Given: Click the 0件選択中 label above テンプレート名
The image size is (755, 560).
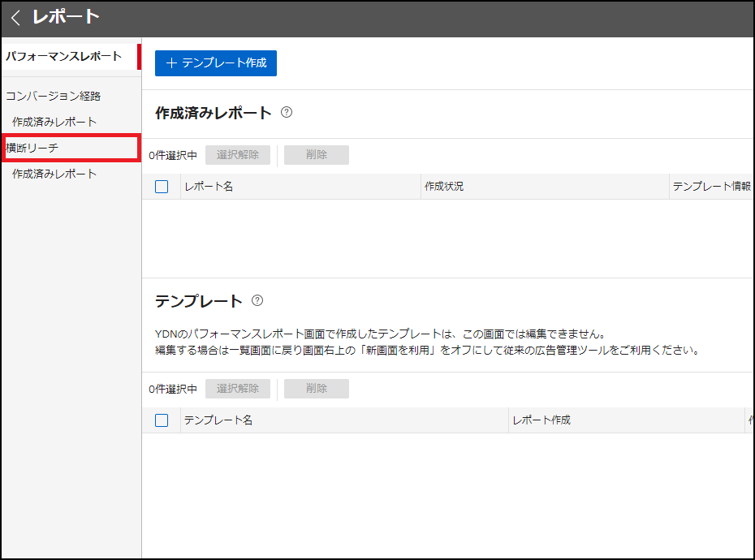Looking at the screenshot, I should tap(173, 389).
